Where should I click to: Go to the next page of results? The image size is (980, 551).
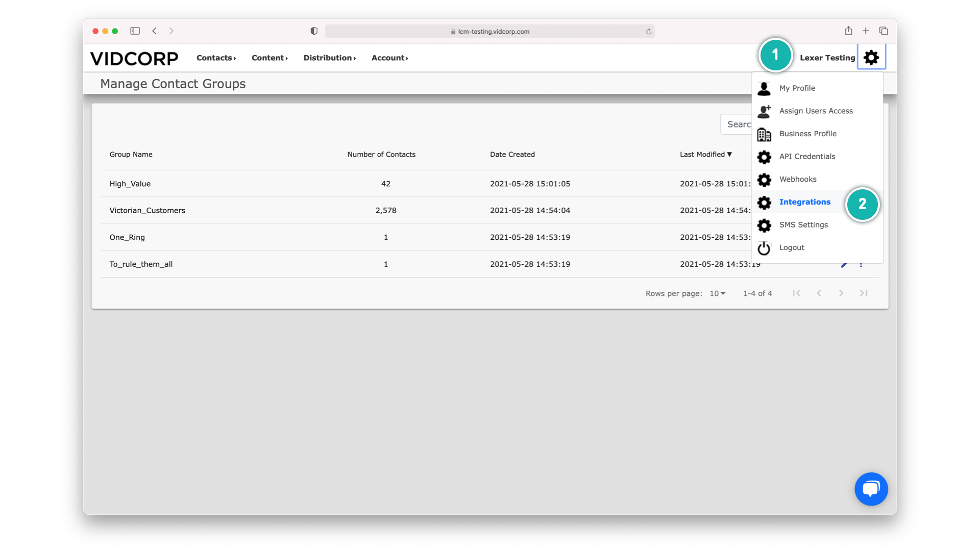tap(841, 293)
